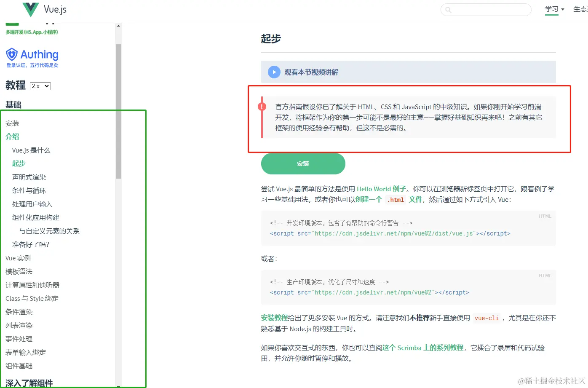Open the Scrimba 上的系列教程 link
Image resolution: width=588 pixels, height=388 pixels.
click(x=423, y=348)
